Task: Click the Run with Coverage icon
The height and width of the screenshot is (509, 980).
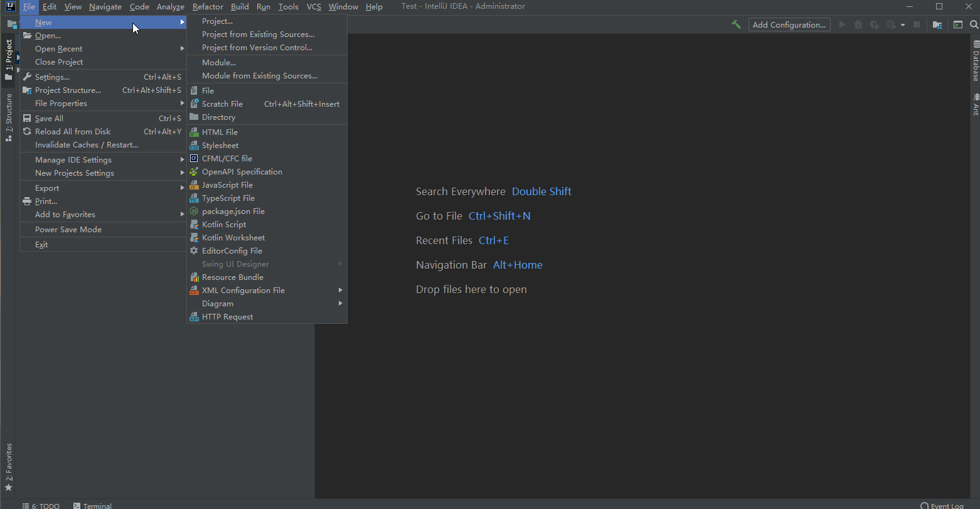Action: pos(874,24)
